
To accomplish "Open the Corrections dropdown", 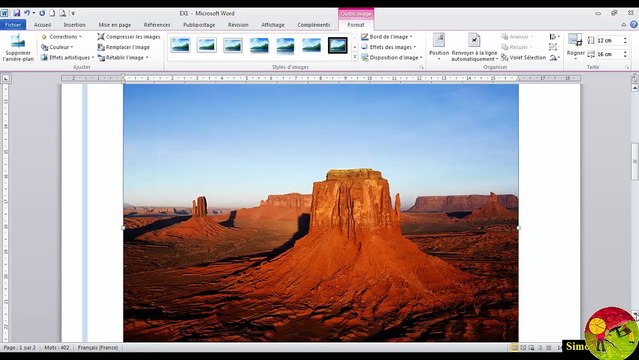I will click(x=61, y=37).
